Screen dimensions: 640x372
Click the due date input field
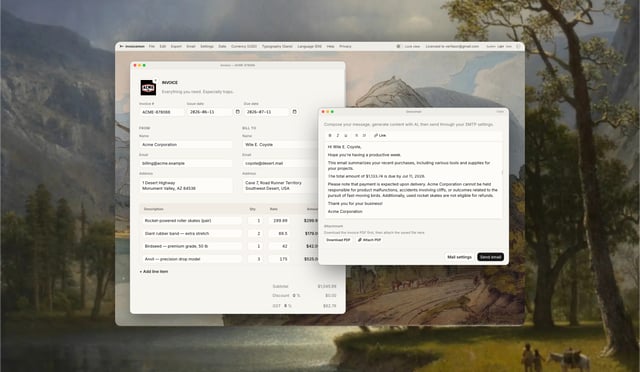(266, 111)
